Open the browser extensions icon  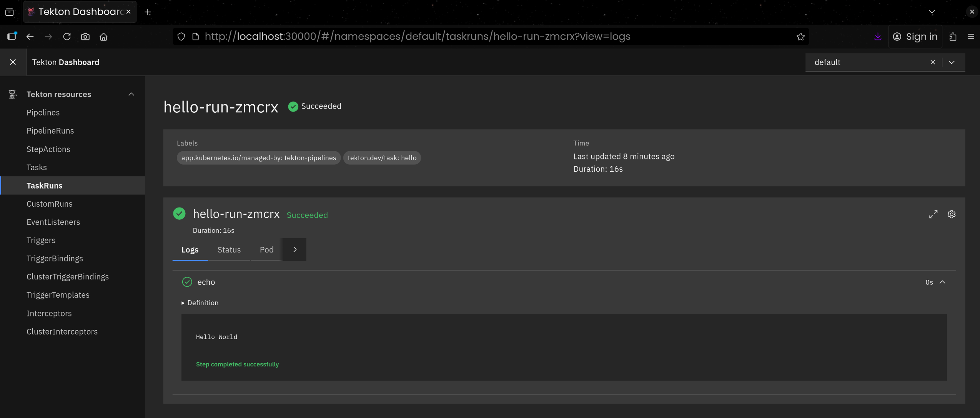953,37
